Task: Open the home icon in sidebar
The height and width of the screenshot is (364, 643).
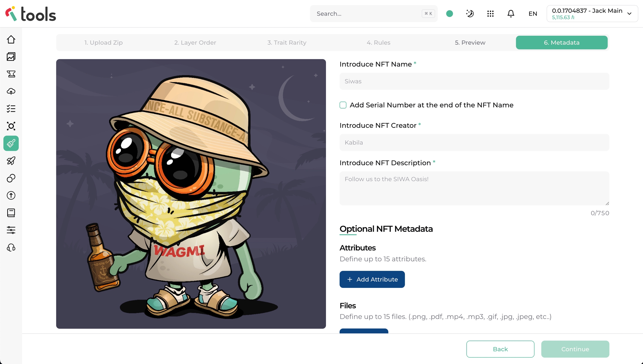Action: (11, 40)
